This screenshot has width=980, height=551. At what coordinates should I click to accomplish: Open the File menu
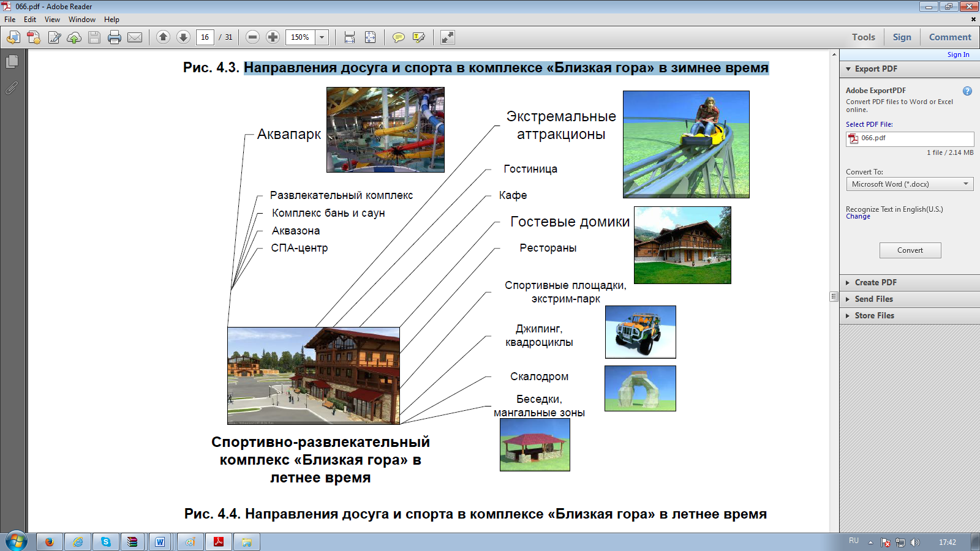[x=10, y=20]
